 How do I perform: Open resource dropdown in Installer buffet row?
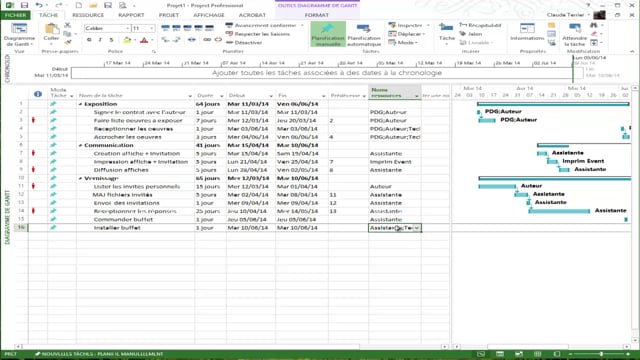[x=417, y=228]
